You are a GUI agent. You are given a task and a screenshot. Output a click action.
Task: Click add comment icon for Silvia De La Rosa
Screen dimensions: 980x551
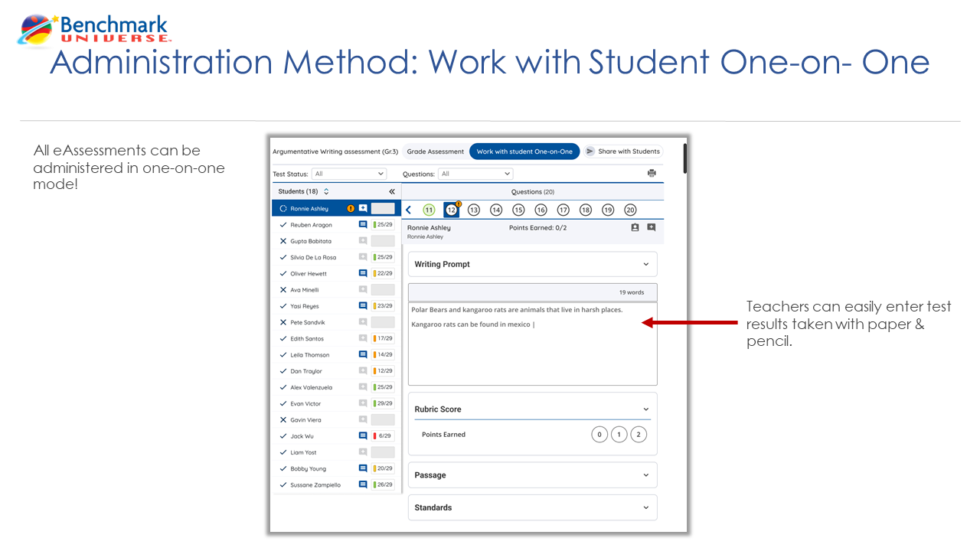click(363, 257)
